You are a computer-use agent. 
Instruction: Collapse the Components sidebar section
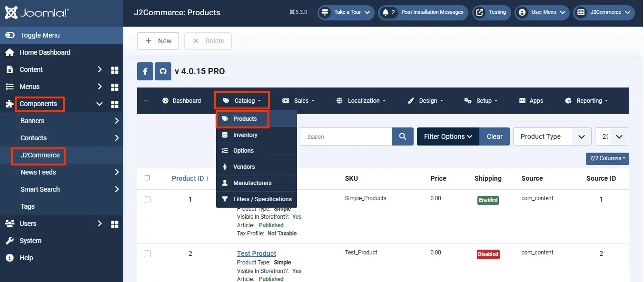(x=99, y=104)
